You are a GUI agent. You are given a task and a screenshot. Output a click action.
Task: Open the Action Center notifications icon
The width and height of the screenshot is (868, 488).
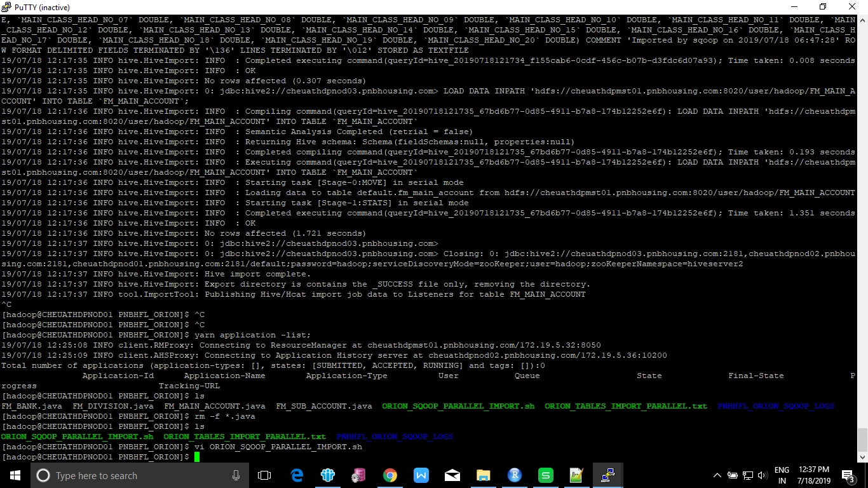coord(848,475)
